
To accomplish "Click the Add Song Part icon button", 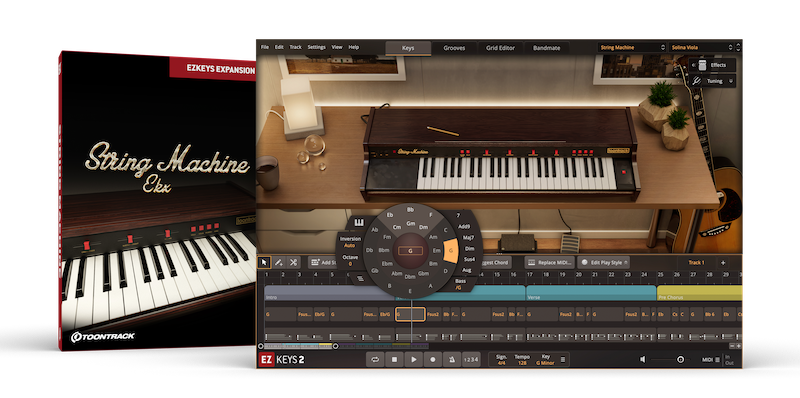I will pyautogui.click(x=323, y=262).
